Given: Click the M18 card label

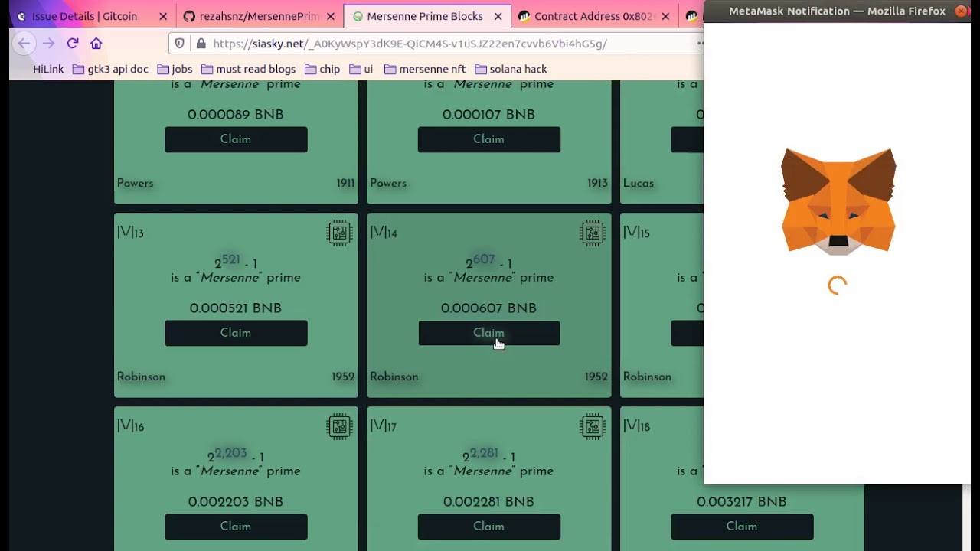Looking at the screenshot, I should point(636,426).
